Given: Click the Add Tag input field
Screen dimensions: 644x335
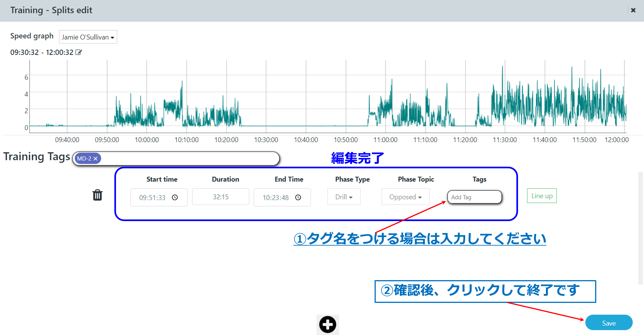Looking at the screenshot, I should point(474,197).
